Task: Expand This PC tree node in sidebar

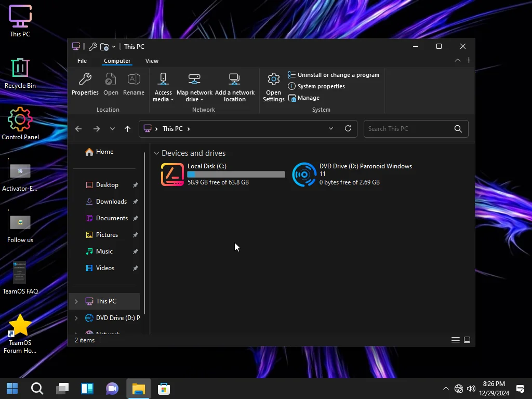Action: (x=76, y=301)
